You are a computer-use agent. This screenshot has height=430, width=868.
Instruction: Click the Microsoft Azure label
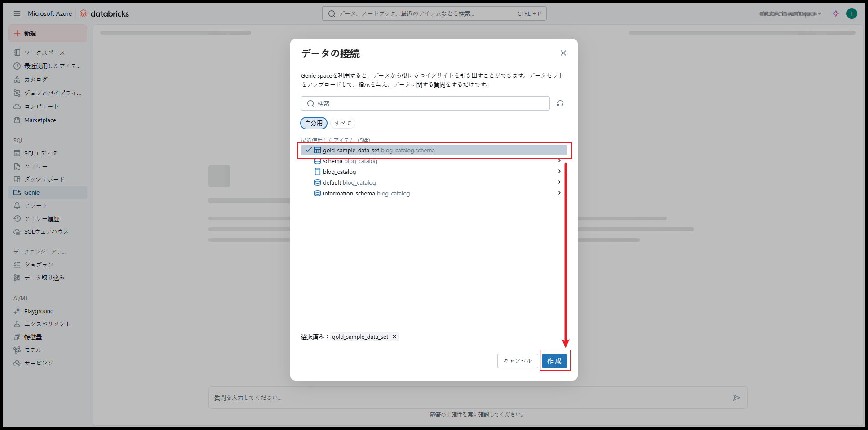(x=50, y=13)
